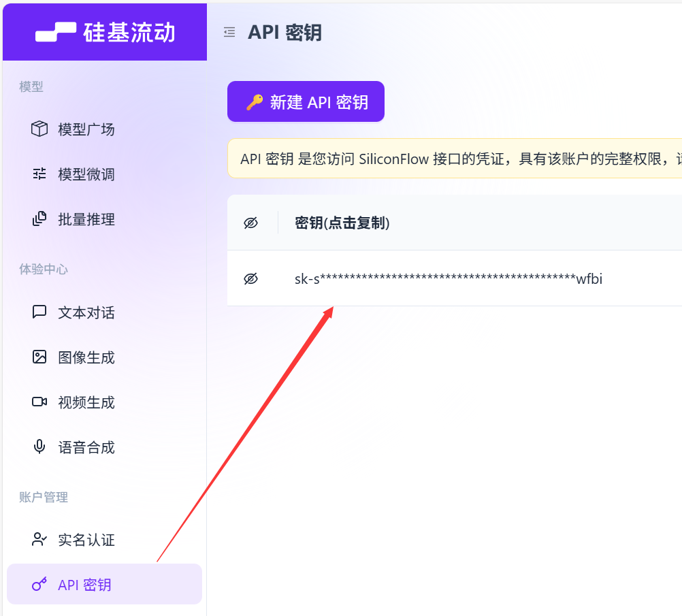Click the yellow SiliconFlow credentials notice

point(455,159)
